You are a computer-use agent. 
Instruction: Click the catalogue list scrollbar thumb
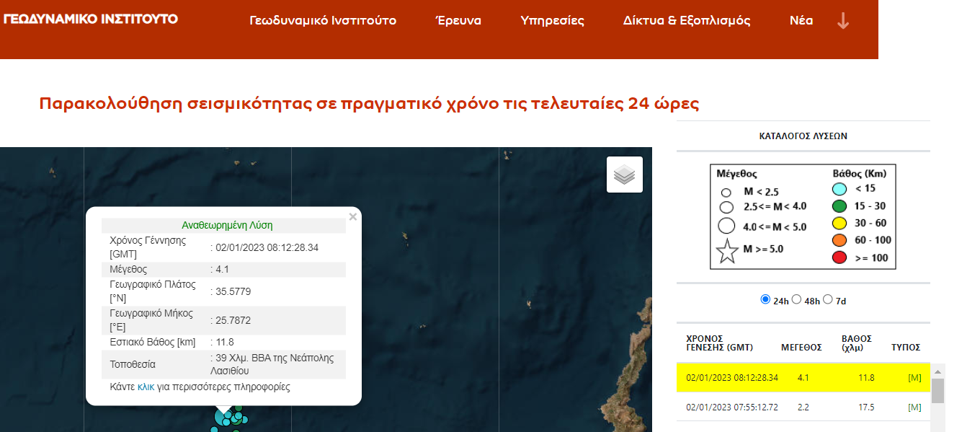click(x=937, y=391)
